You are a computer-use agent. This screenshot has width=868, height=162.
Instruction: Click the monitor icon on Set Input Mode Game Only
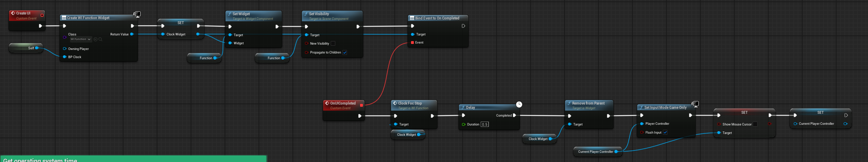pyautogui.click(x=695, y=104)
